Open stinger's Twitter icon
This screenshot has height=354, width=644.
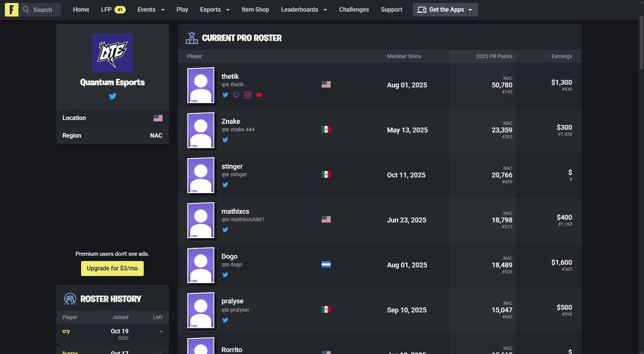[225, 185]
